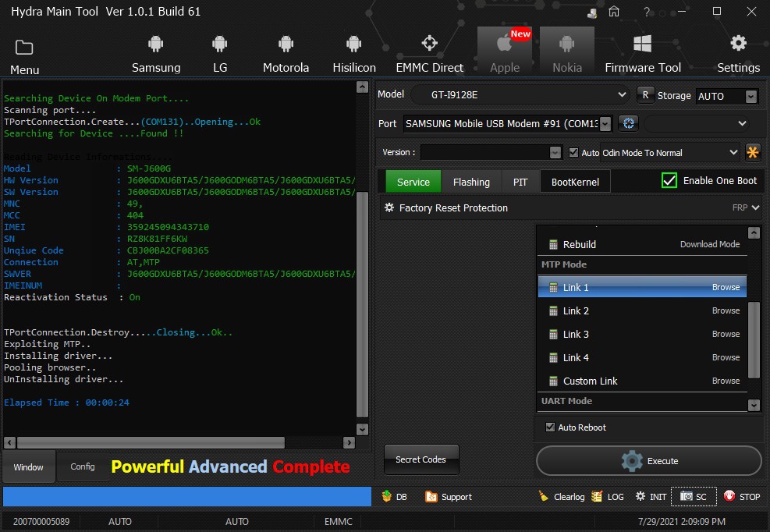
Task: Click the INIT gear icon
Action: click(x=640, y=496)
